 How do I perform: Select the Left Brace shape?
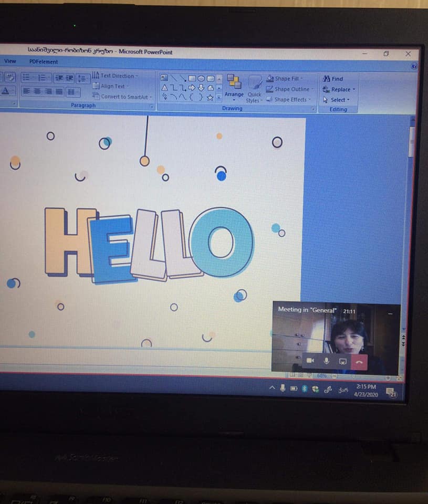click(x=192, y=97)
